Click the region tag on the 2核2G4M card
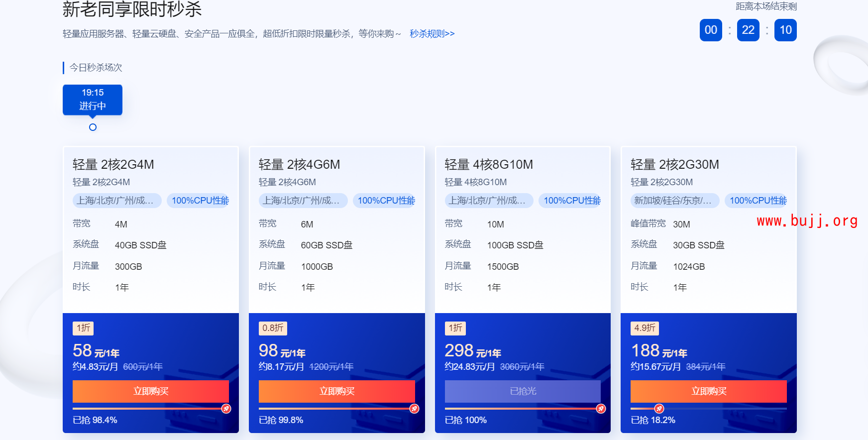Viewport: 868px width, 440px height. click(117, 201)
